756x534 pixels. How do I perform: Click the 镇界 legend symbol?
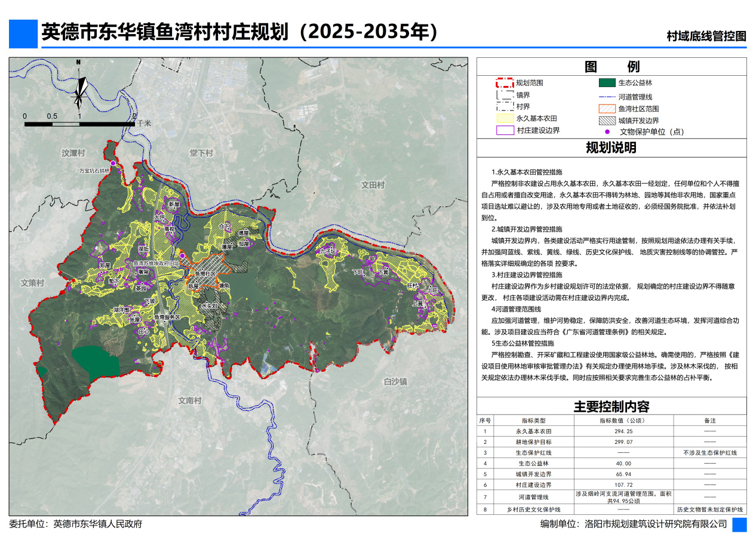505,95
